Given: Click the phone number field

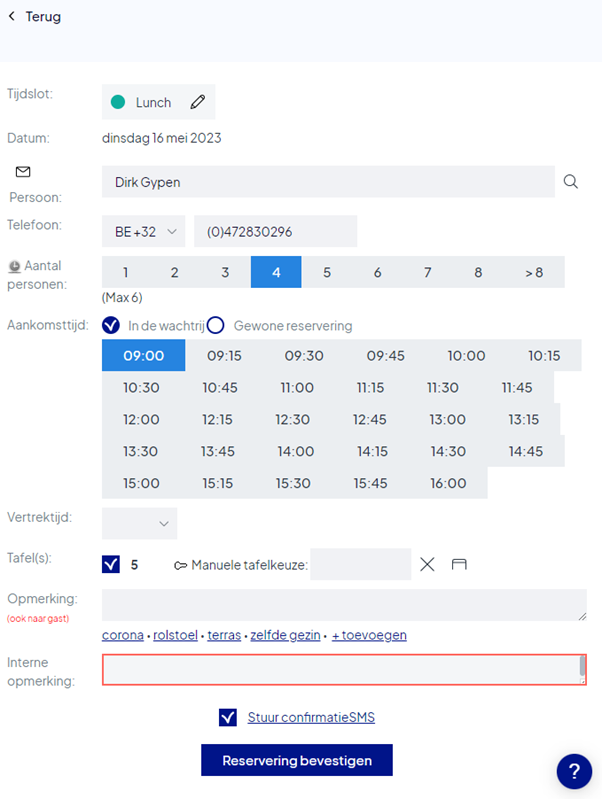Looking at the screenshot, I should [275, 231].
